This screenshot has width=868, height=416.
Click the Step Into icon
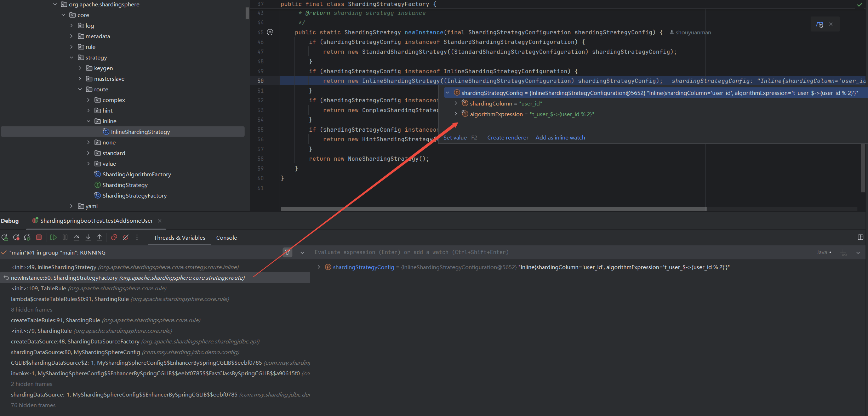point(88,238)
